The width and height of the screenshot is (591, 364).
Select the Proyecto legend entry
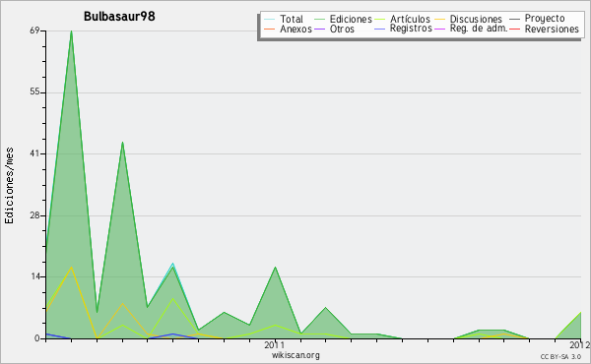pyautogui.click(x=545, y=19)
